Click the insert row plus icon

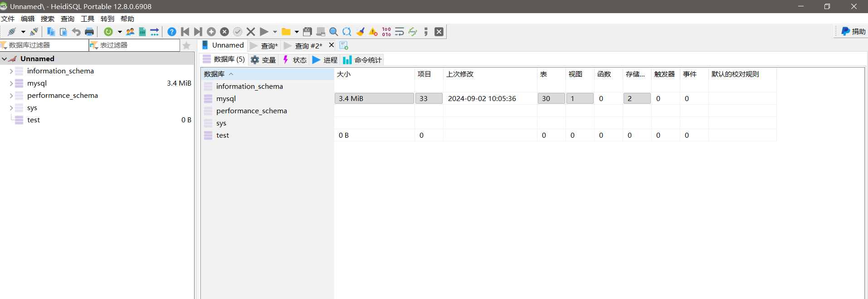[211, 32]
